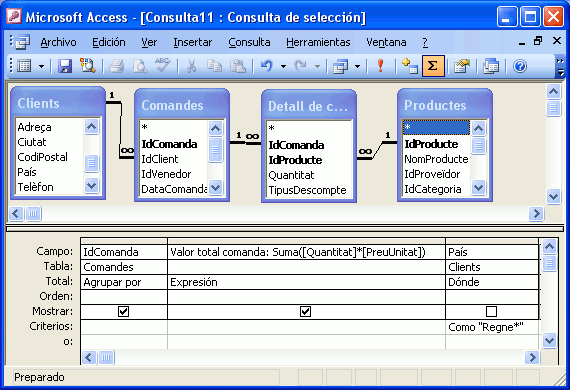Screen dimensions: 570x390
Task: Open the Redo dropdown arrow
Action: click(x=317, y=67)
